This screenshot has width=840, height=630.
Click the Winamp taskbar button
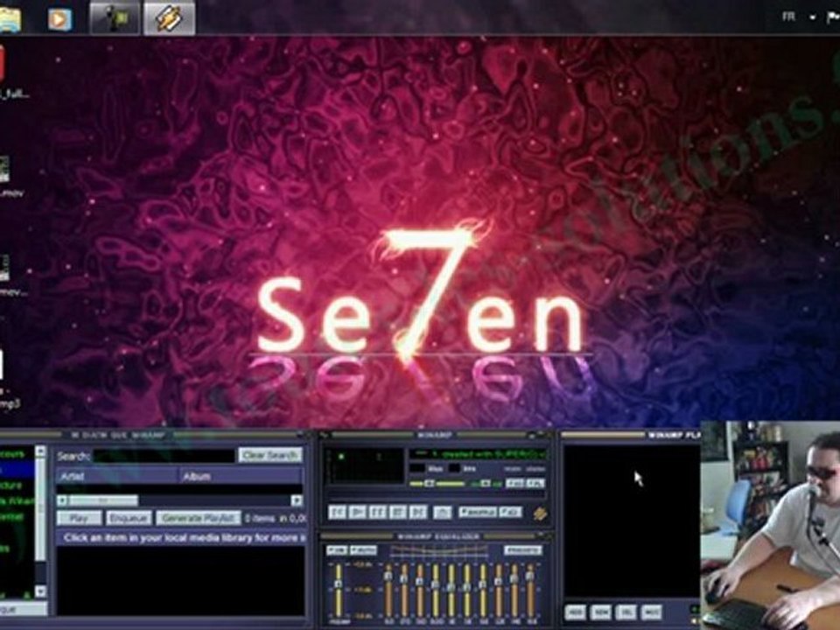(x=169, y=17)
